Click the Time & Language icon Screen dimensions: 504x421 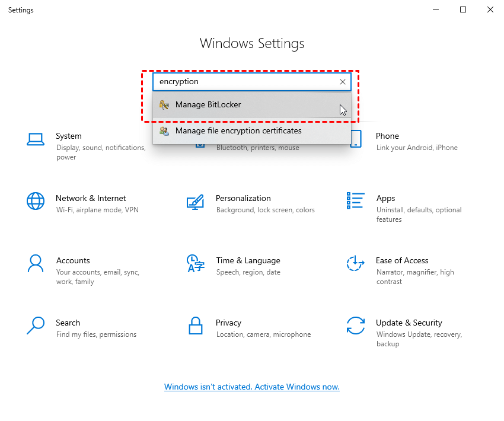tap(195, 263)
